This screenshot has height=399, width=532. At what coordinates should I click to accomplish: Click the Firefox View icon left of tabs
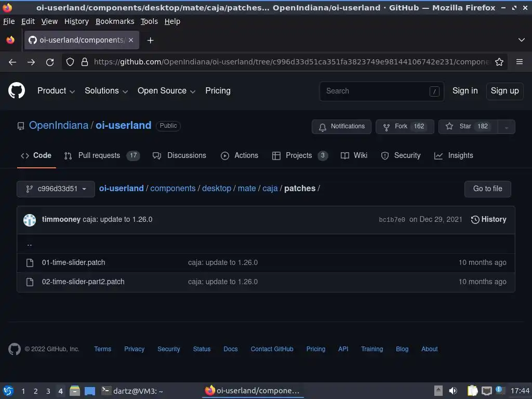pyautogui.click(x=10, y=40)
